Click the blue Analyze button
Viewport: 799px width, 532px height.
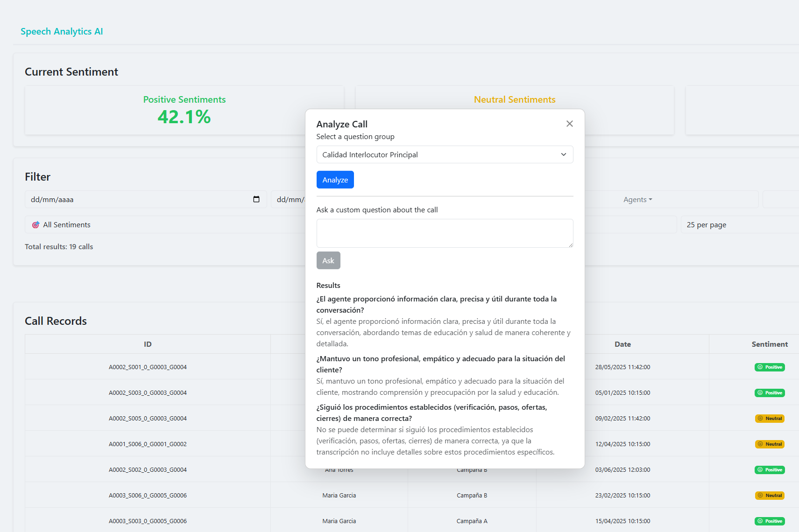[x=335, y=180]
